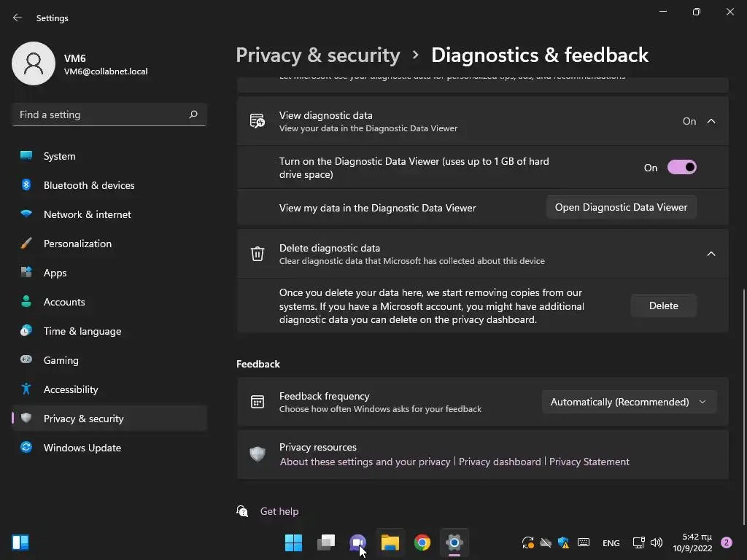Screen dimensions: 747x560
Task: Click the Privacy & security breadcrumb
Action: (x=318, y=55)
